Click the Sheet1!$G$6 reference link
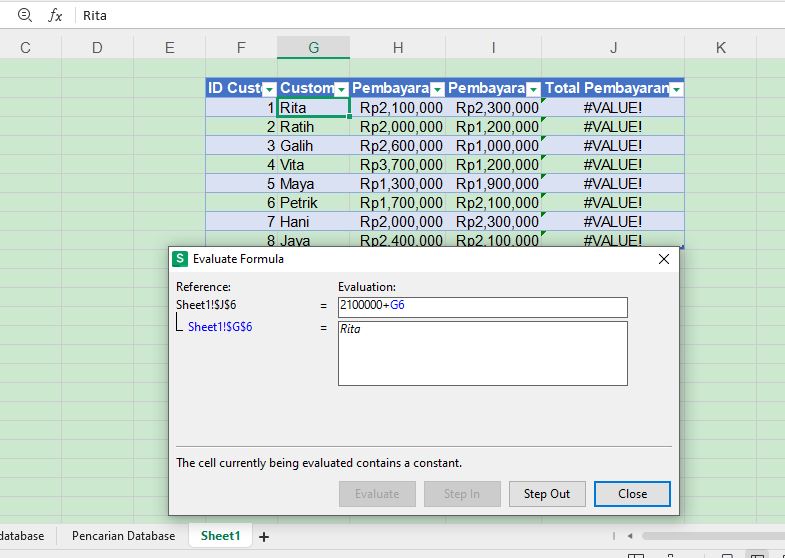785x558 pixels. click(220, 327)
